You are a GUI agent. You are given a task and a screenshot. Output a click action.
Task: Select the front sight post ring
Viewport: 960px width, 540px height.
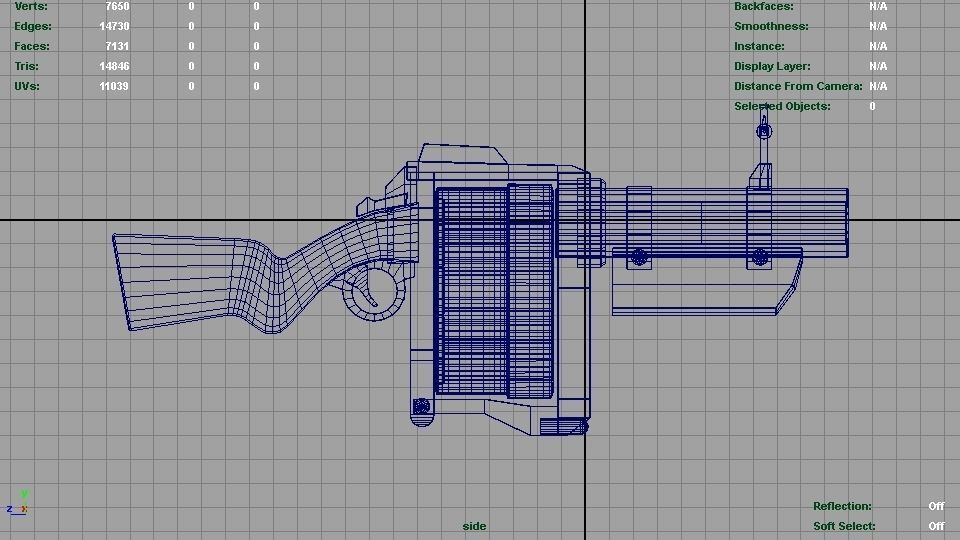coord(764,131)
